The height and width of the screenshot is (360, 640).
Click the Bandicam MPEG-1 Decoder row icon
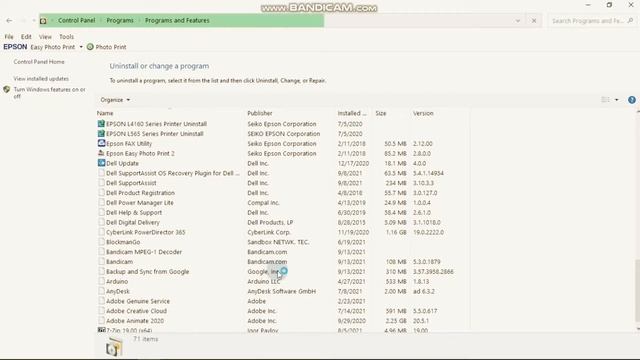(101, 251)
